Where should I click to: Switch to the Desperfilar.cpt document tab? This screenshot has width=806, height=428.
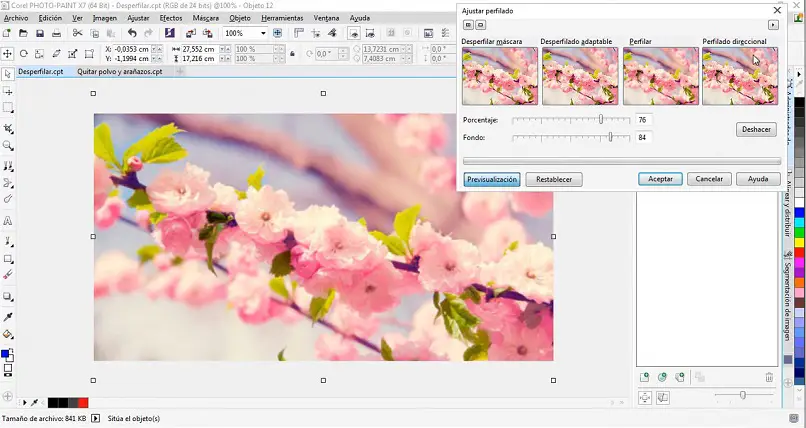click(41, 72)
